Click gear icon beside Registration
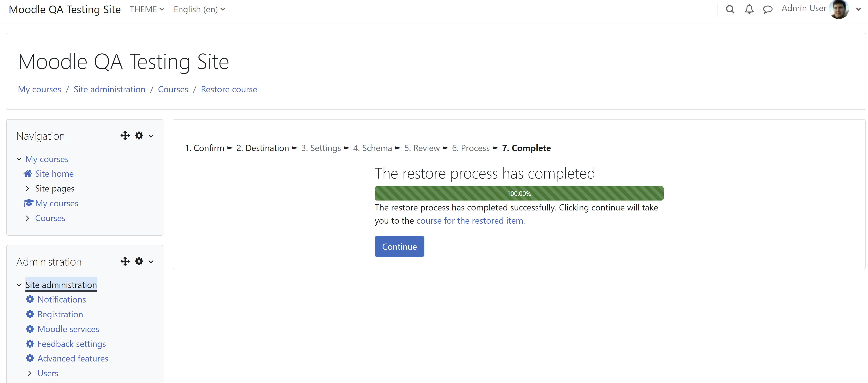Image resolution: width=868 pixels, height=383 pixels. coord(30,314)
